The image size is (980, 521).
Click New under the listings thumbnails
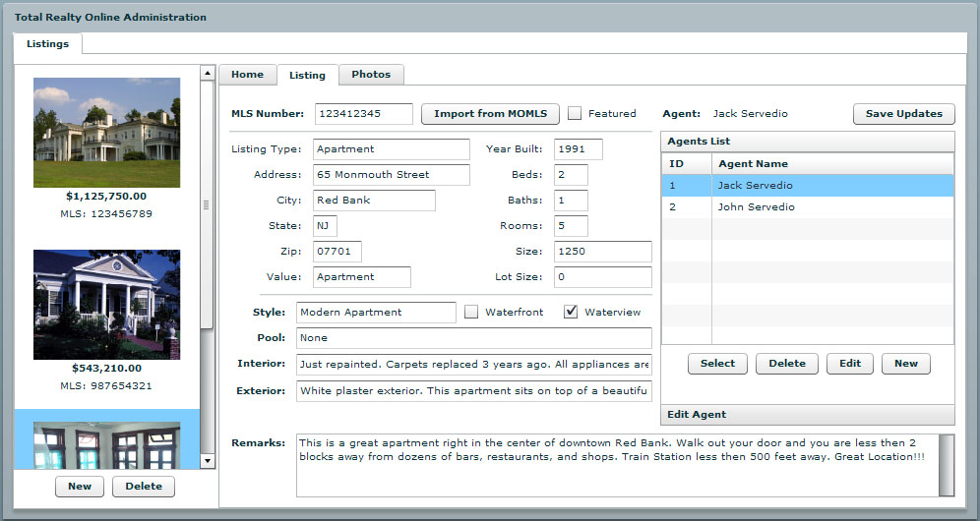[80, 487]
